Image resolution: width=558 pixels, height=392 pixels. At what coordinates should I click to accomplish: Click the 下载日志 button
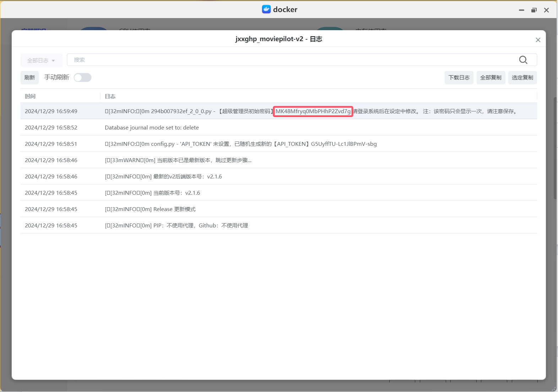pyautogui.click(x=459, y=78)
